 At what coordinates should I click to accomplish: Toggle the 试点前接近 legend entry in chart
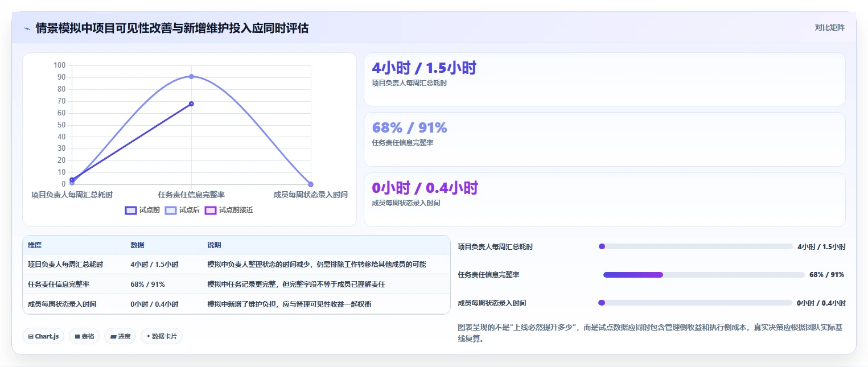pos(229,210)
